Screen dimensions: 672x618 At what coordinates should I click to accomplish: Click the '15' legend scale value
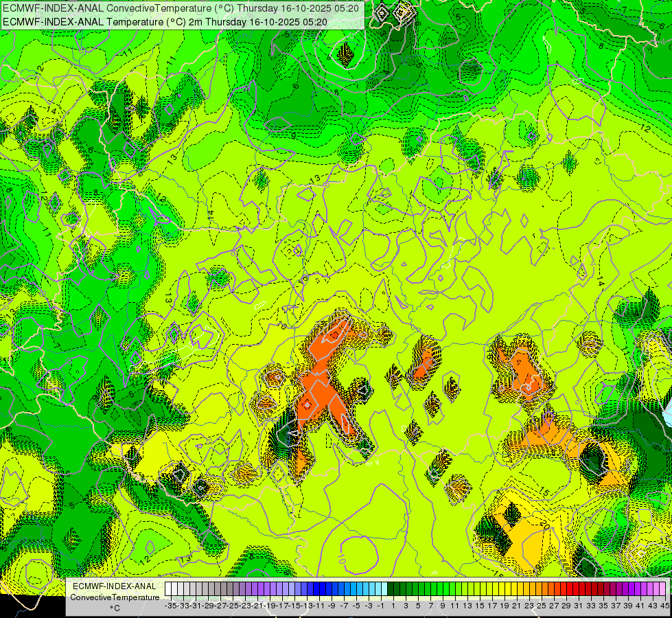tap(480, 606)
